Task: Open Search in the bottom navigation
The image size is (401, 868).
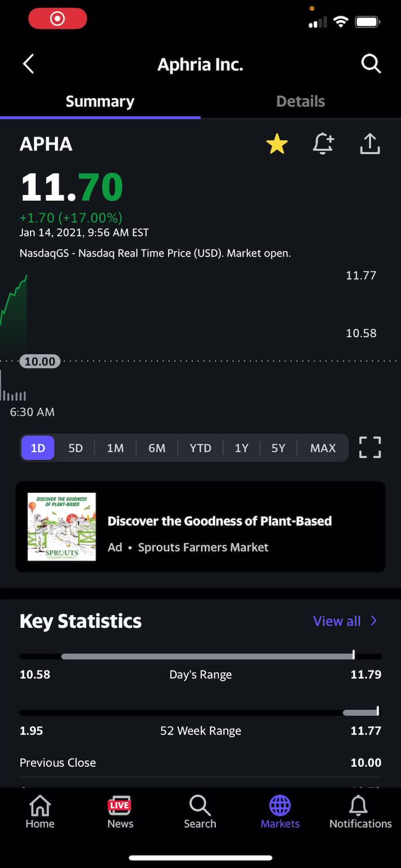Action: (x=200, y=812)
